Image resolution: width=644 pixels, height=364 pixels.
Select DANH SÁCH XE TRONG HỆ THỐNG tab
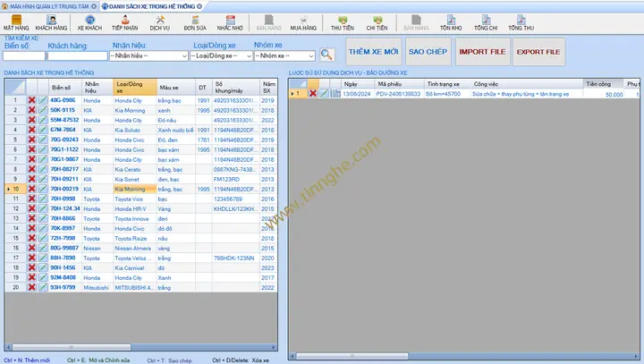(148, 5)
